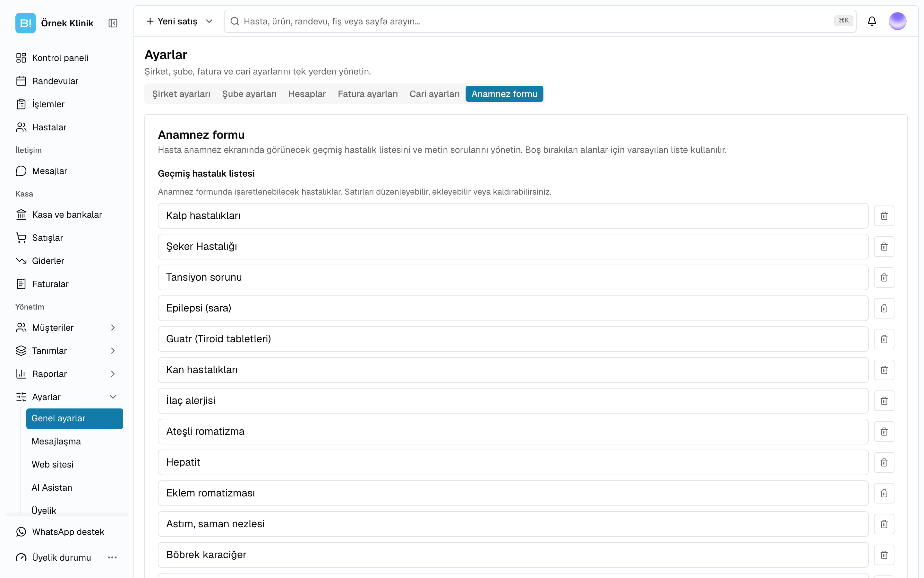Open the user avatar menu
The height and width of the screenshot is (578, 924).
897,21
